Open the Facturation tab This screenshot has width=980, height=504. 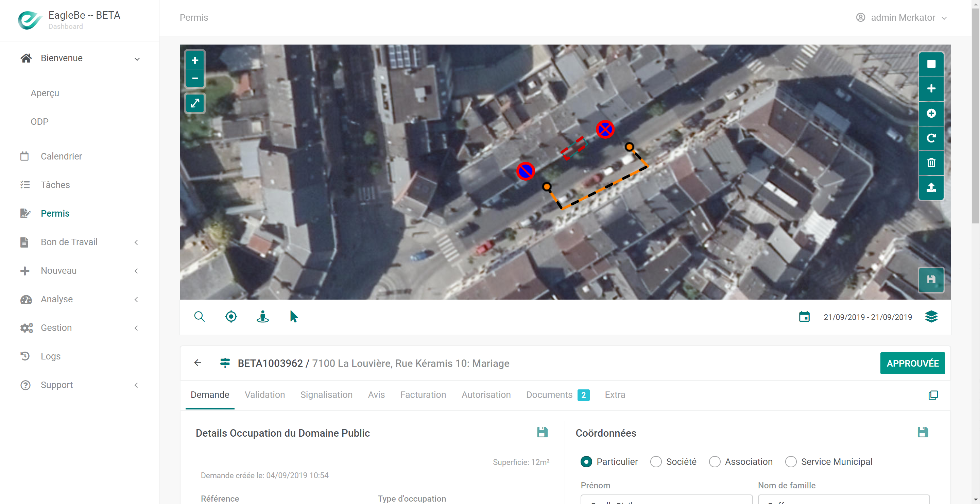423,395
